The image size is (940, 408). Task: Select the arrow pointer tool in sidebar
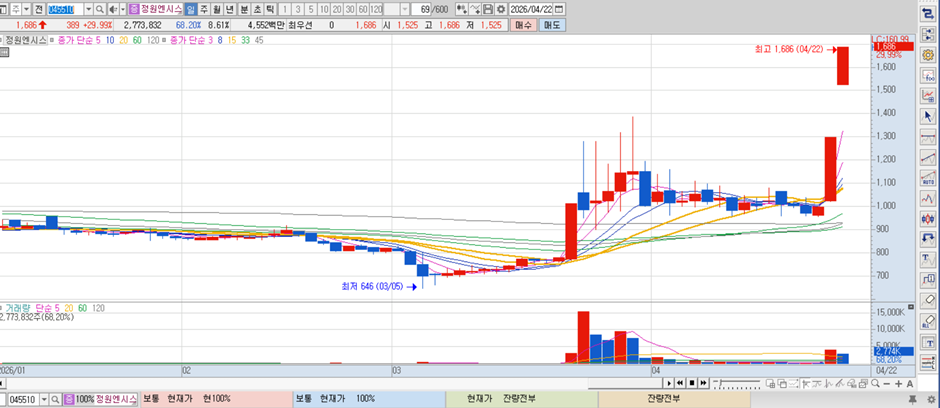[x=929, y=116]
